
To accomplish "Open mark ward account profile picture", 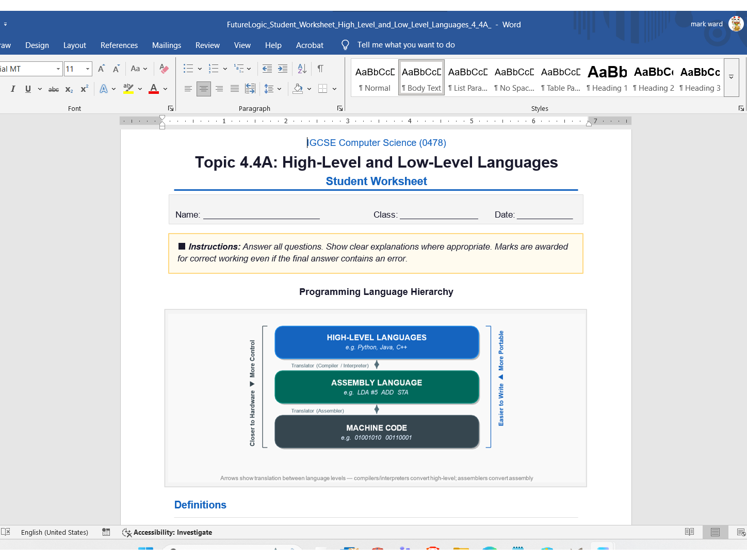I will (x=736, y=24).
